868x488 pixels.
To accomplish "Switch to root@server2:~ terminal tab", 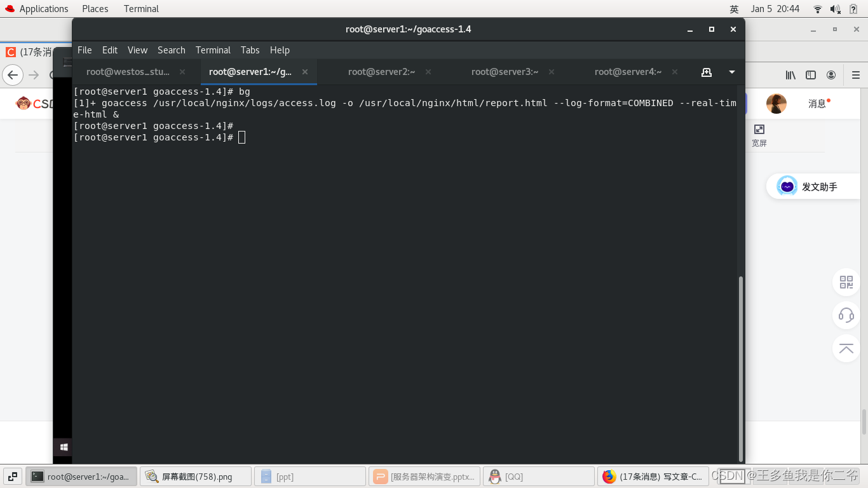I will pos(381,72).
